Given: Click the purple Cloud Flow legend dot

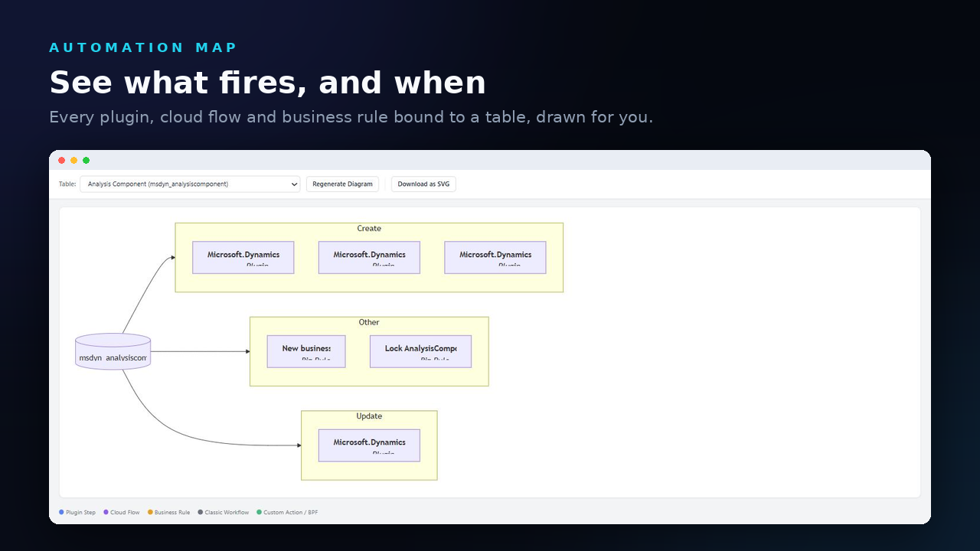Looking at the screenshot, I should point(106,512).
